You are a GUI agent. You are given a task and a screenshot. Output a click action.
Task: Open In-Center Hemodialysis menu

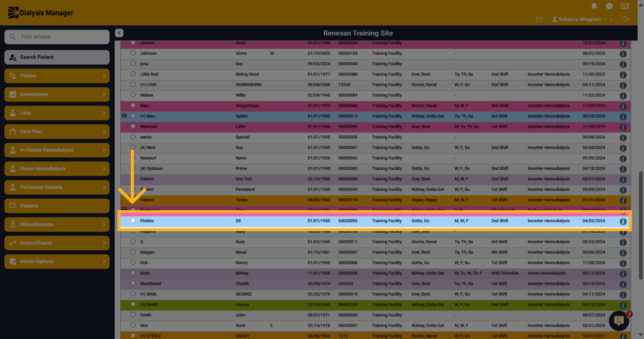tap(57, 150)
